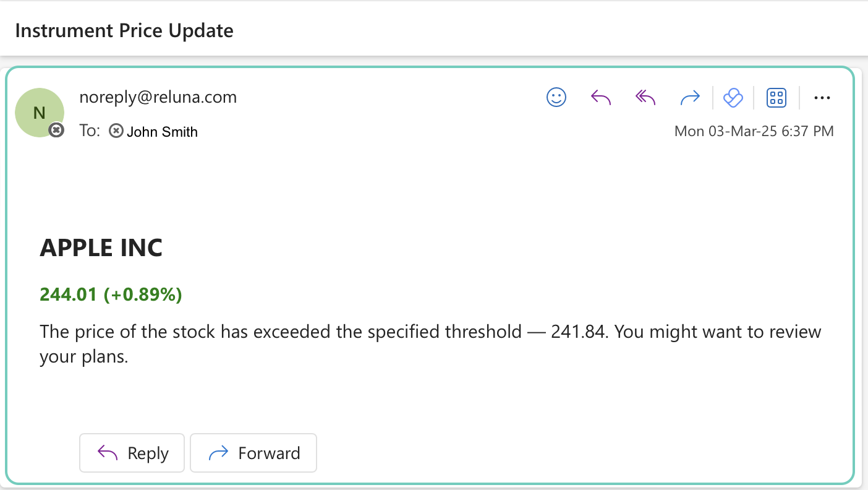Open recipient John Smith's contact card
The image size is (868, 490).
point(162,132)
